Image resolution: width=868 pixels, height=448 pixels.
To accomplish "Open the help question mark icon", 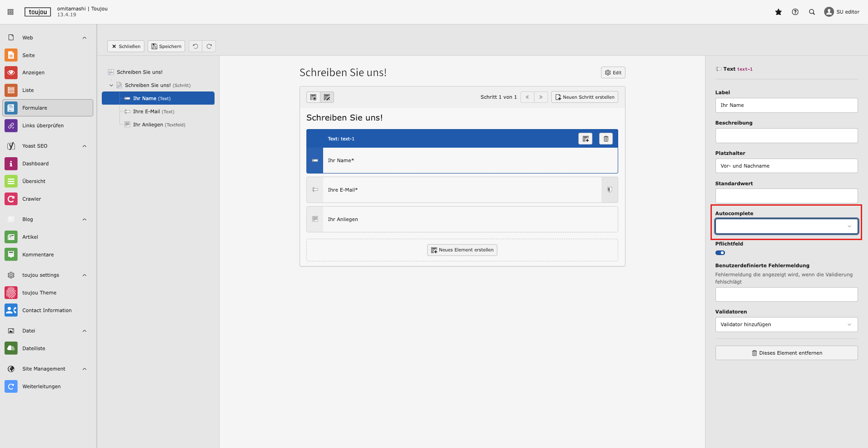I will click(795, 12).
